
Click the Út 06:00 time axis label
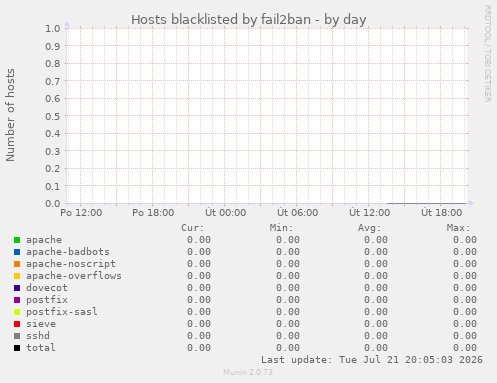point(297,213)
